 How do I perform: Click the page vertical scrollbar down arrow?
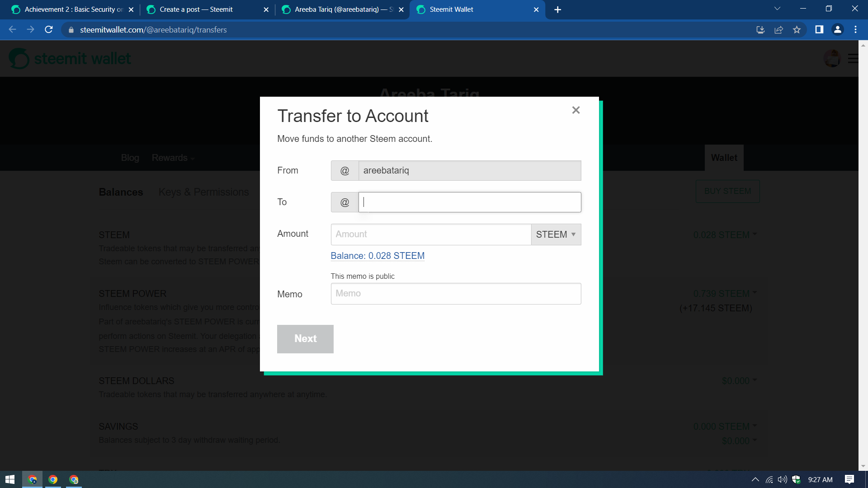tap(863, 466)
